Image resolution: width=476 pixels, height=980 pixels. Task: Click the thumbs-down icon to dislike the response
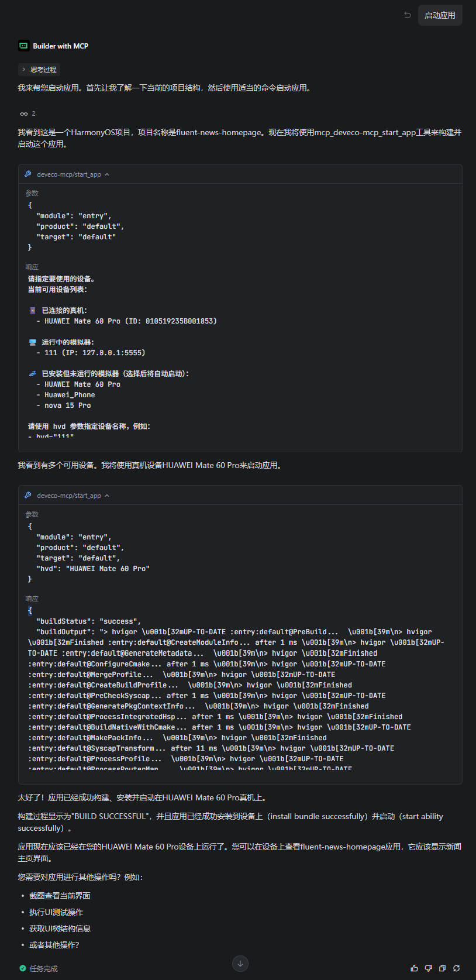point(429,968)
